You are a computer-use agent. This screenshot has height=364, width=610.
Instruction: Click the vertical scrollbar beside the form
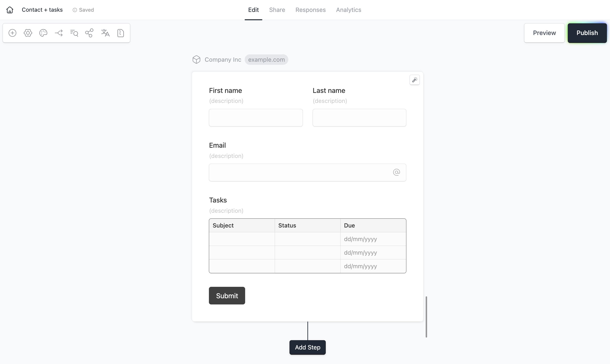pos(426,317)
